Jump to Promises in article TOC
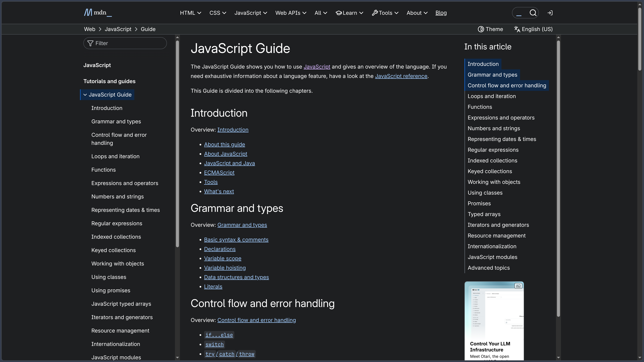Viewport: 644px width, 362px height. [479, 204]
